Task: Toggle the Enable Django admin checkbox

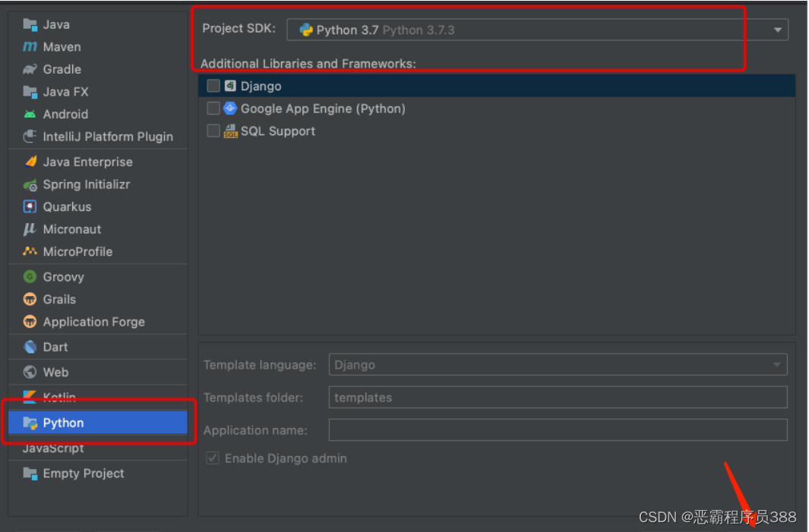Action: click(213, 458)
